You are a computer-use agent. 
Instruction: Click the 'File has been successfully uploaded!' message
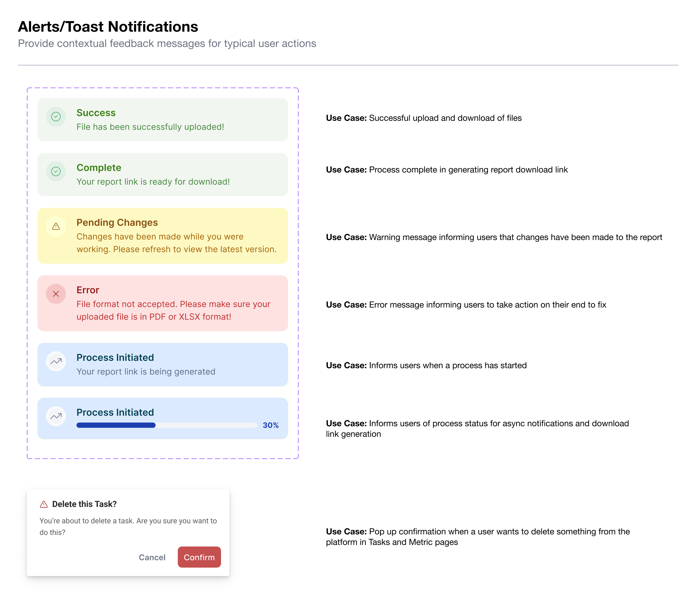tap(150, 127)
